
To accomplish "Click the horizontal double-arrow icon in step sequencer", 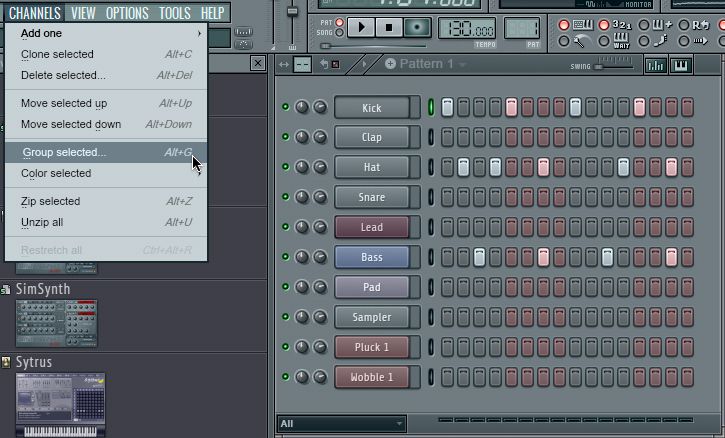I will pyautogui.click(x=284, y=65).
